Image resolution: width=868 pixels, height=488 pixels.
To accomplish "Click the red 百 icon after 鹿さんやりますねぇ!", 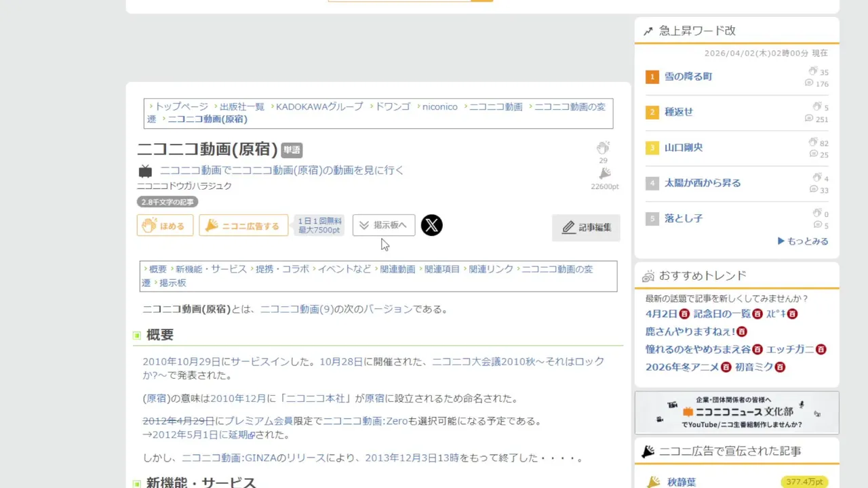I will [x=742, y=331].
